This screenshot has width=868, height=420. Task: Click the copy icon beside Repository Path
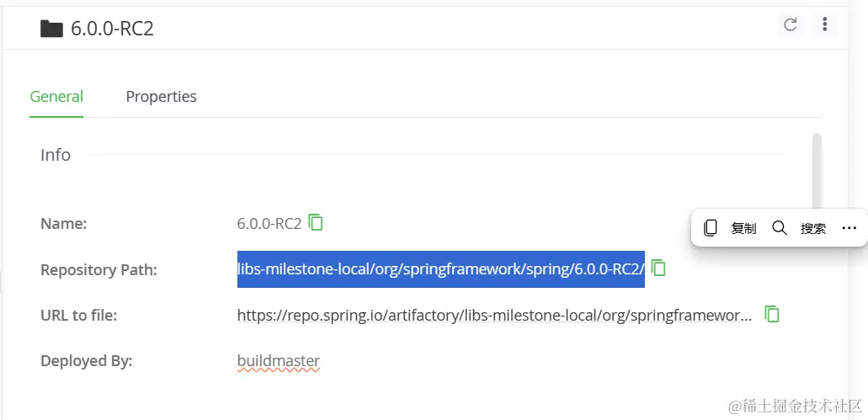coord(659,268)
